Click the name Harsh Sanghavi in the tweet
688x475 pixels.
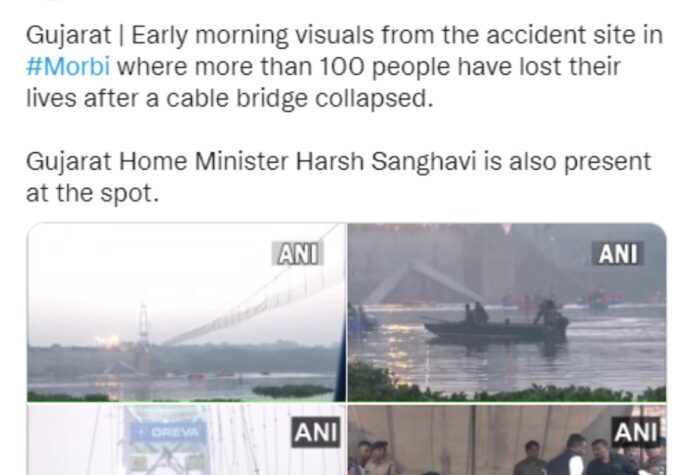click(x=386, y=161)
